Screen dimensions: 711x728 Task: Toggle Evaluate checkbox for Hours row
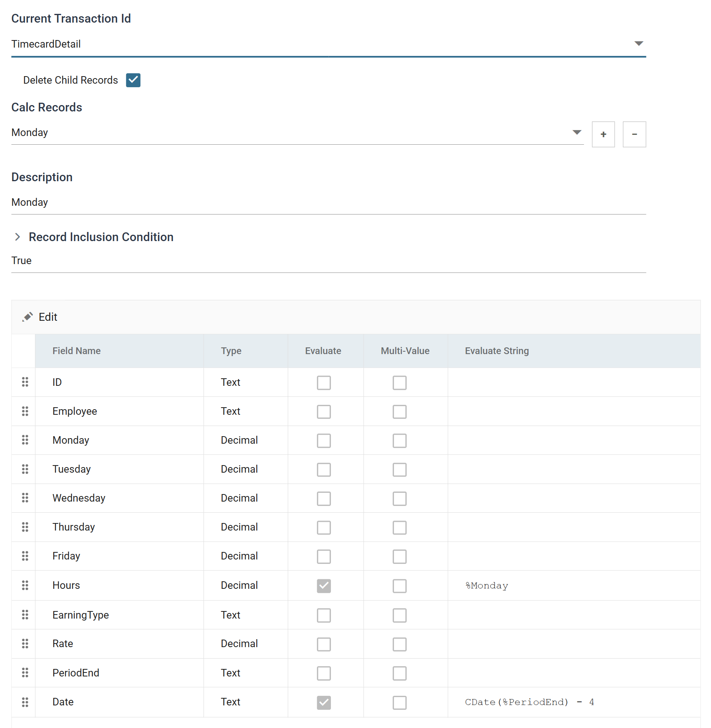pyautogui.click(x=324, y=586)
